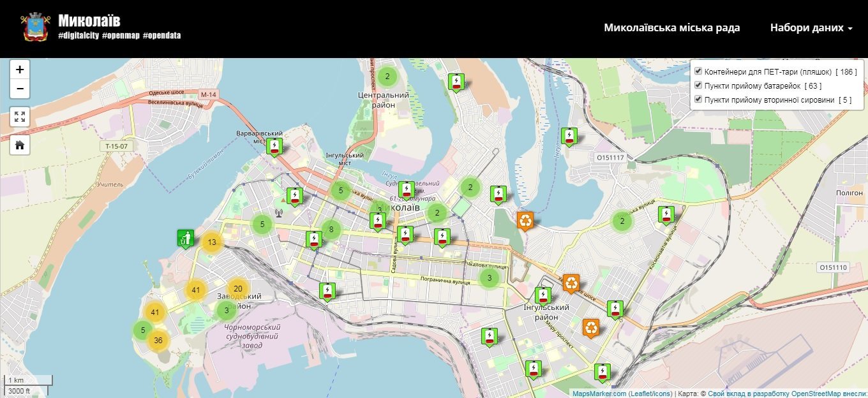Expand the green cluster with 8 markers
Image resolution: width=868 pixels, height=398 pixels.
click(x=331, y=229)
